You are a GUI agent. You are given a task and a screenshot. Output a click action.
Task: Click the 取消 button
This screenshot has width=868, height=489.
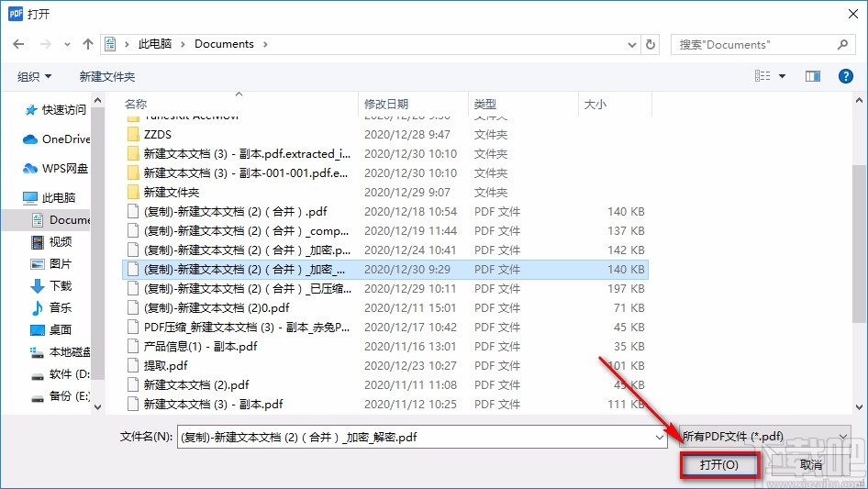811,464
